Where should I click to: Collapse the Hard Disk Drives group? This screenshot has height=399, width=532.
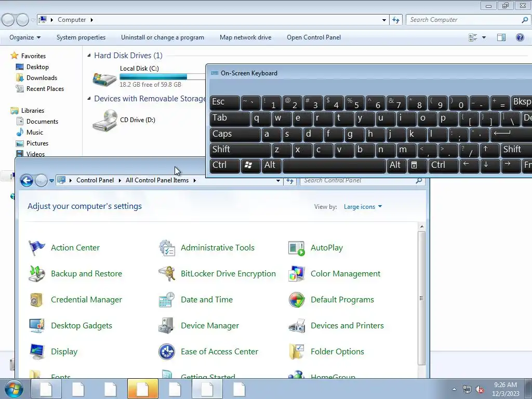coord(89,55)
